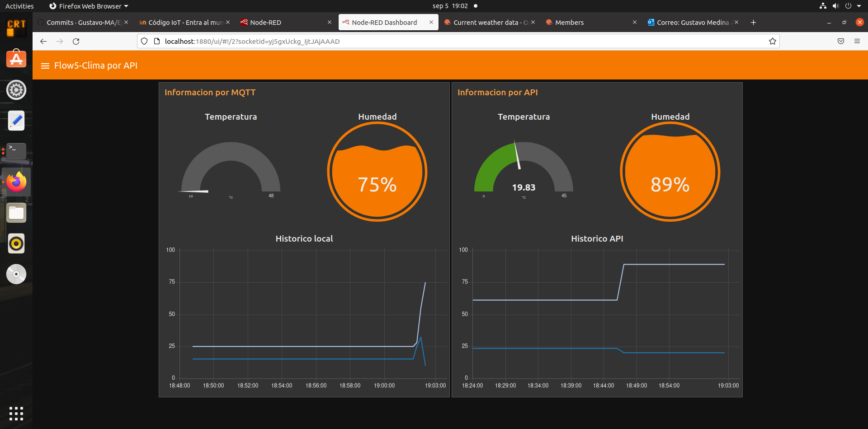Image resolution: width=868 pixels, height=429 pixels.
Task: Click the API Temperatura 19.83 gauge
Action: click(524, 169)
